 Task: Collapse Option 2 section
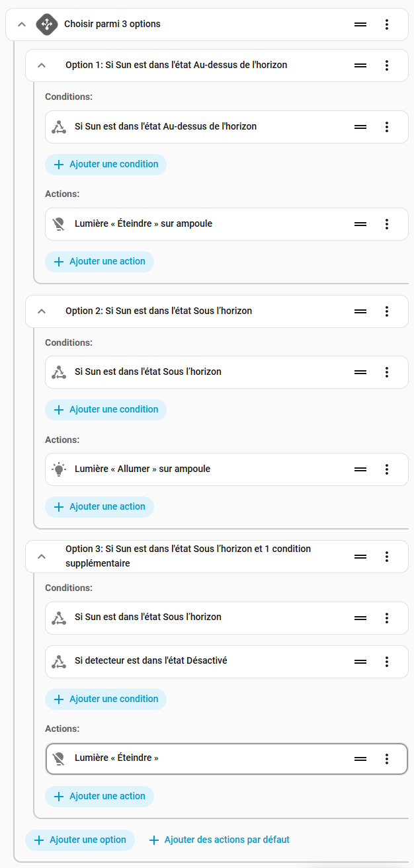(42, 311)
